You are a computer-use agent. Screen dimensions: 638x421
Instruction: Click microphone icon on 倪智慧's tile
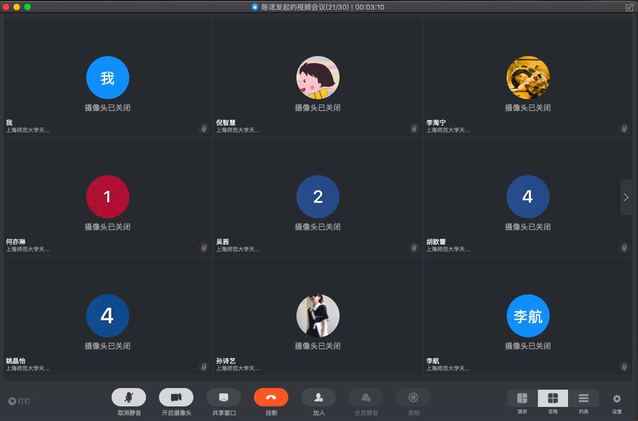(x=413, y=128)
